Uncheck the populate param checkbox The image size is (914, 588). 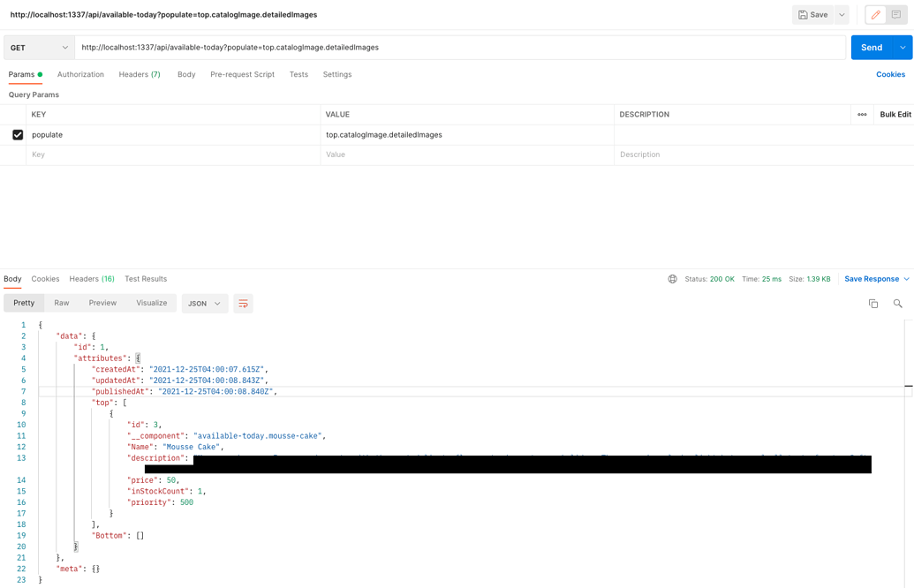[x=18, y=135]
